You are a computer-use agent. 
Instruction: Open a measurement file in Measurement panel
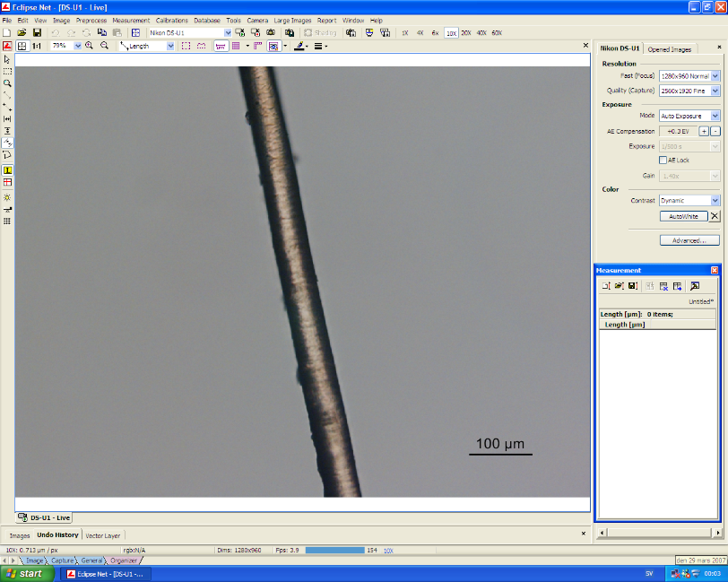click(x=619, y=286)
